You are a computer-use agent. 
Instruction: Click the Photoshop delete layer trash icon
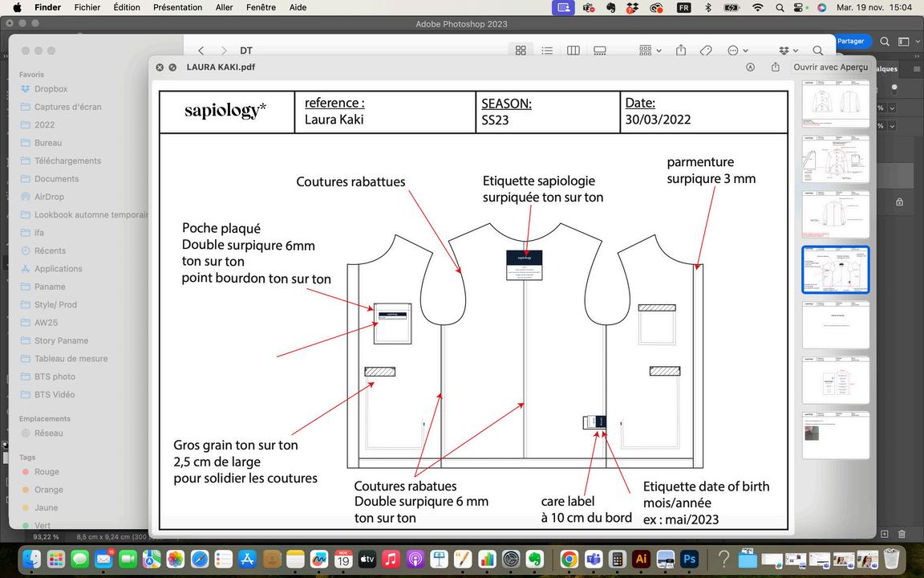point(902,534)
